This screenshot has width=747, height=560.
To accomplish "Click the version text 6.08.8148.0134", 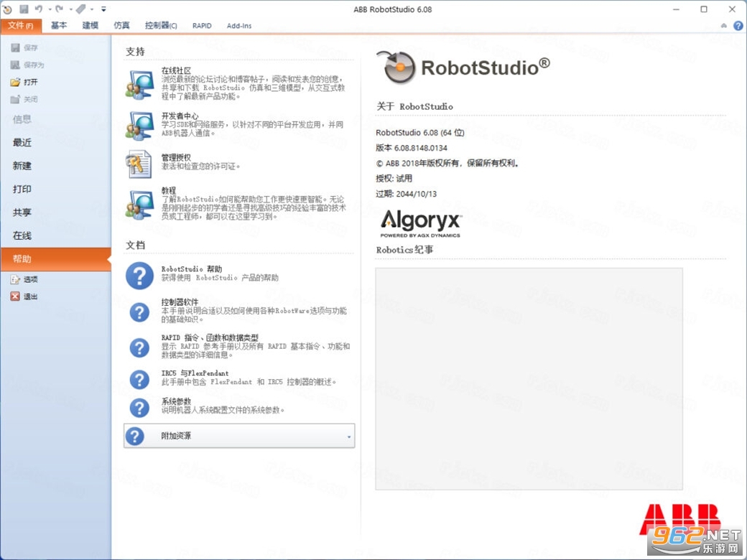I will click(421, 148).
